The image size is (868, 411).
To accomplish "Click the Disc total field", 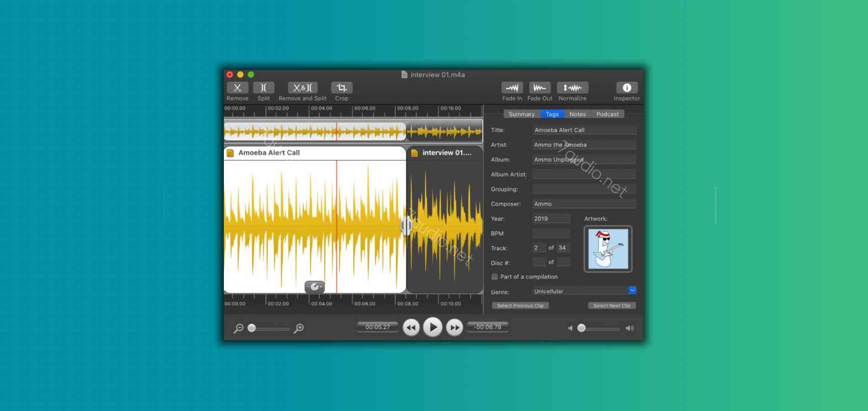I will coord(564,262).
